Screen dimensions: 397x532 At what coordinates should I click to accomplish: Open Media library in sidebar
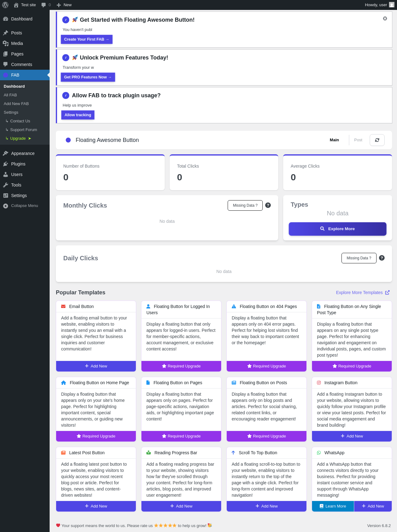[25, 43]
